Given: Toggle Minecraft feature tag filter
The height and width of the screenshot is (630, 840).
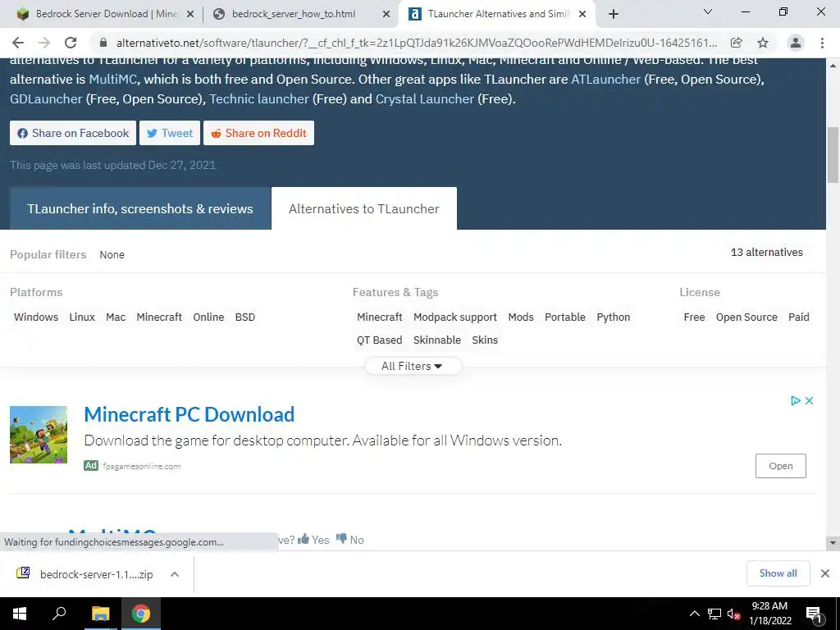Looking at the screenshot, I should coord(379,317).
